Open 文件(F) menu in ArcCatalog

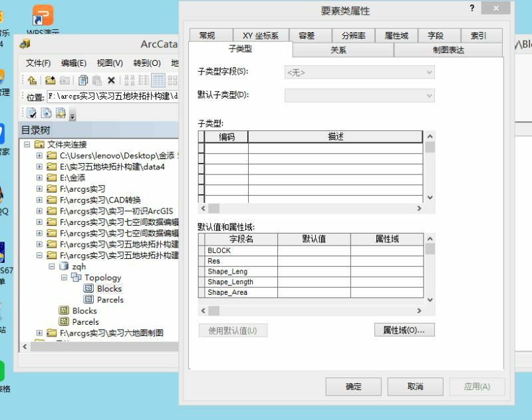[38, 63]
